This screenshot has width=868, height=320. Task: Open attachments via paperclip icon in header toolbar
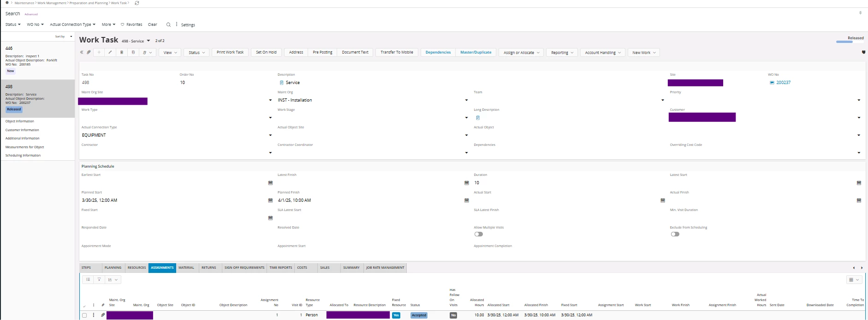point(89,52)
